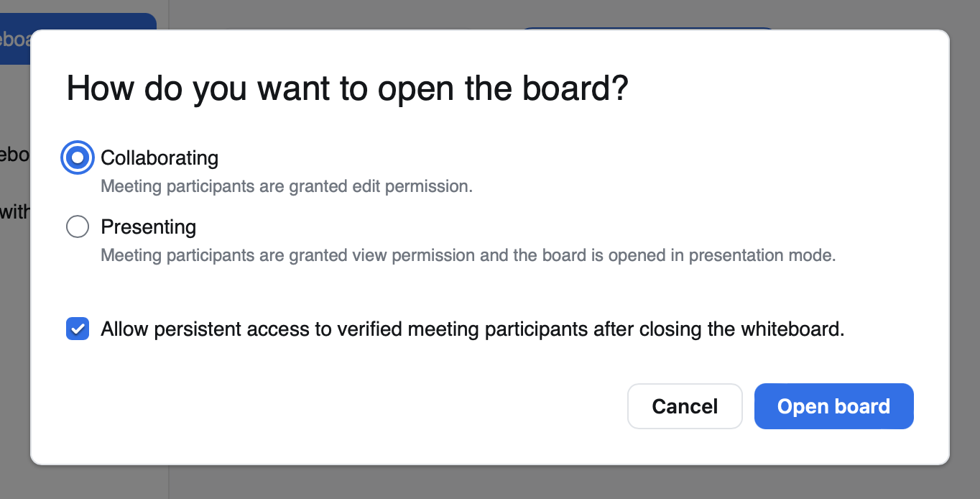Click the dimmed sidebar item starting with 'with'
This screenshot has height=499, width=980.
14,212
